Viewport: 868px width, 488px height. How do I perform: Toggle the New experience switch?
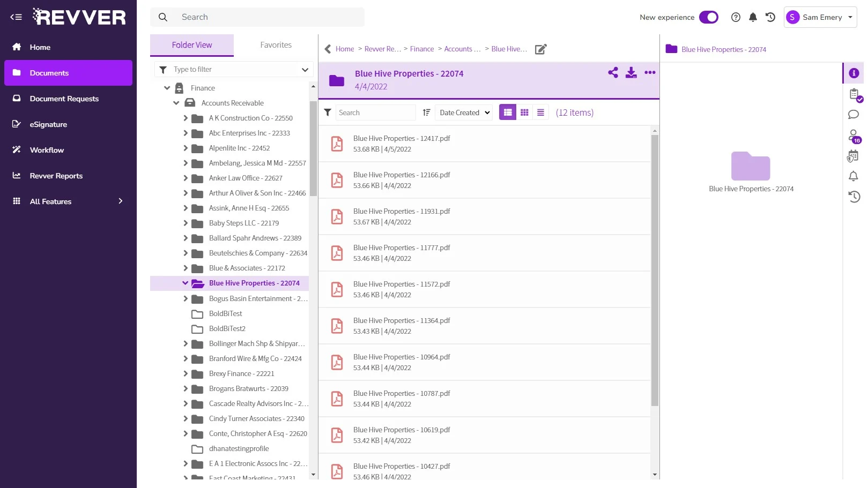click(x=708, y=17)
